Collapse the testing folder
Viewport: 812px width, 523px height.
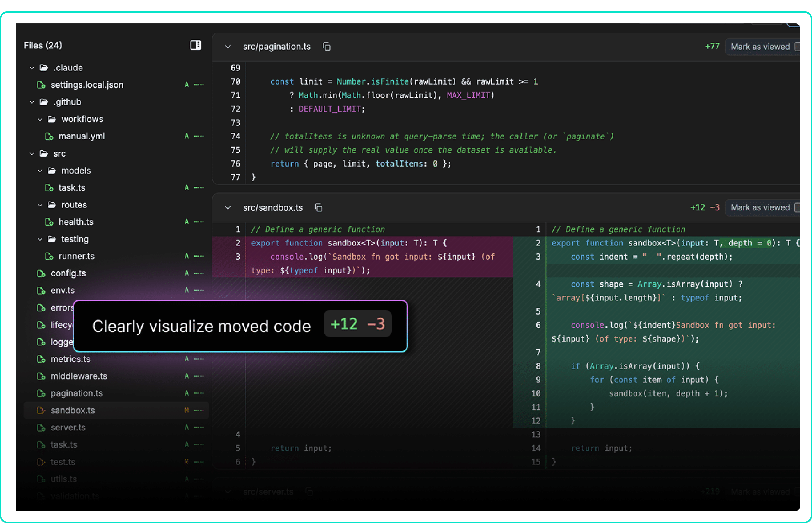(x=40, y=239)
